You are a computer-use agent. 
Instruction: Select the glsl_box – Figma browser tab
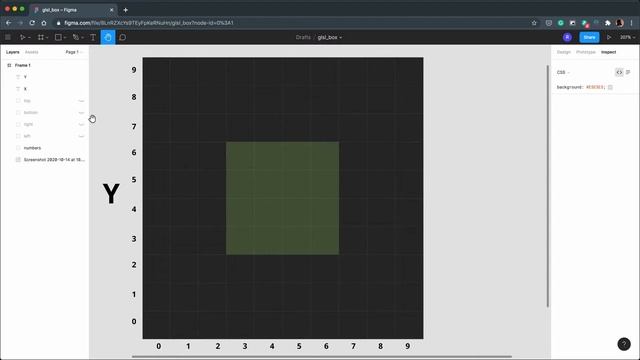(73, 10)
